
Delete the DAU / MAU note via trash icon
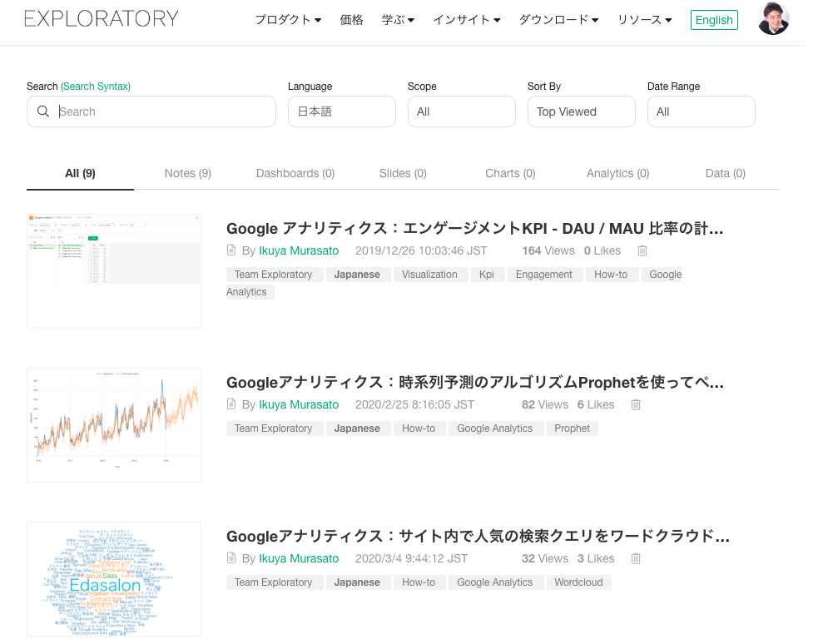pyautogui.click(x=642, y=251)
